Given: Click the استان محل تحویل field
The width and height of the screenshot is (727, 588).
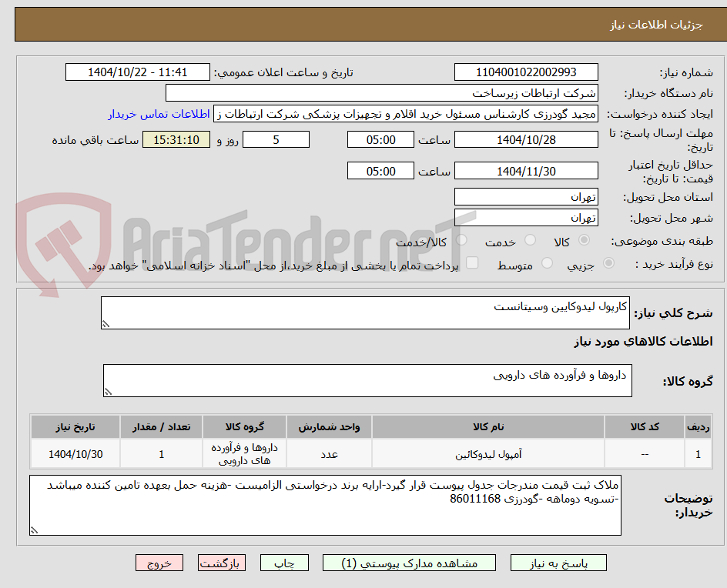Looking at the screenshot, I should tap(526, 197).
